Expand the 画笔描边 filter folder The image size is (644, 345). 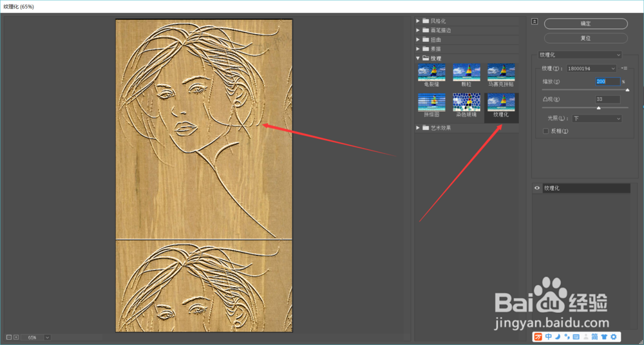pos(418,30)
